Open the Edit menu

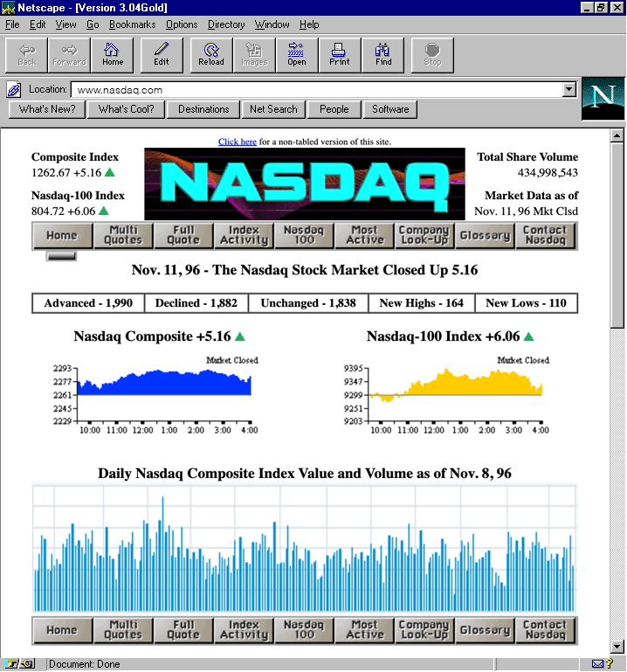tap(38, 24)
